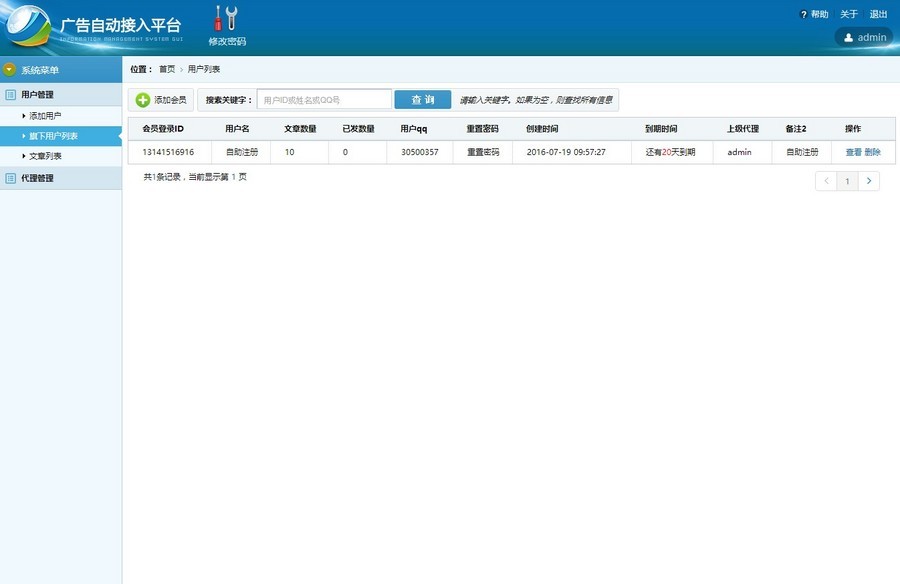Collapse the 系统菜单 round arrow icon
The height and width of the screenshot is (584, 900).
point(9,69)
